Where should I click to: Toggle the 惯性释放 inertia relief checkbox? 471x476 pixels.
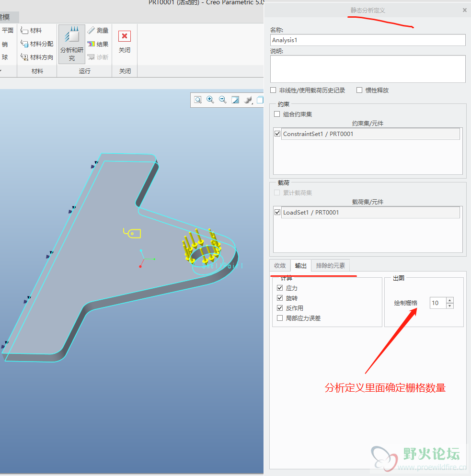tap(359, 90)
